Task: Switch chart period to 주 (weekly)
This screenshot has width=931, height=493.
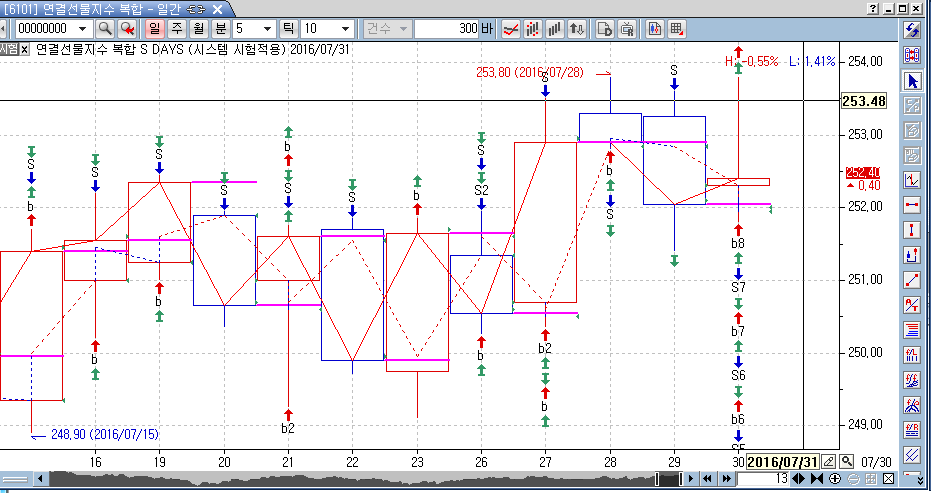Action: click(177, 29)
